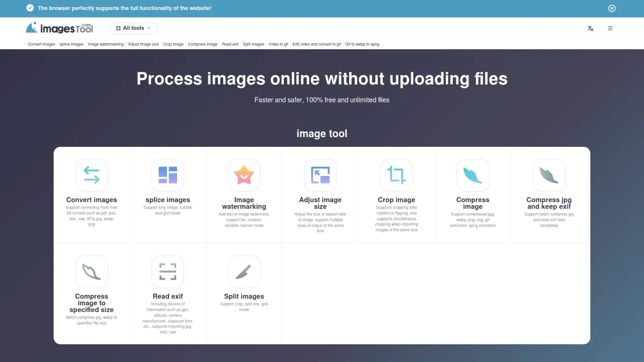Viewport: 644px width, 362px height.
Task: Click the Image watermarking card title
Action: point(244,203)
